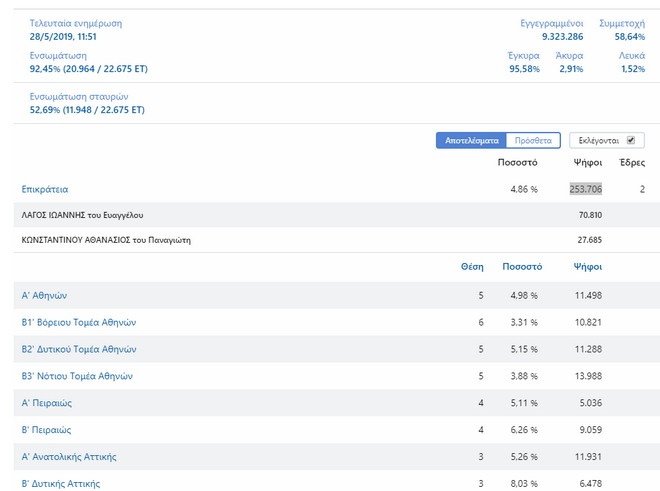
Task: Click the highlighted 253.706 votes value
Action: [x=585, y=189]
